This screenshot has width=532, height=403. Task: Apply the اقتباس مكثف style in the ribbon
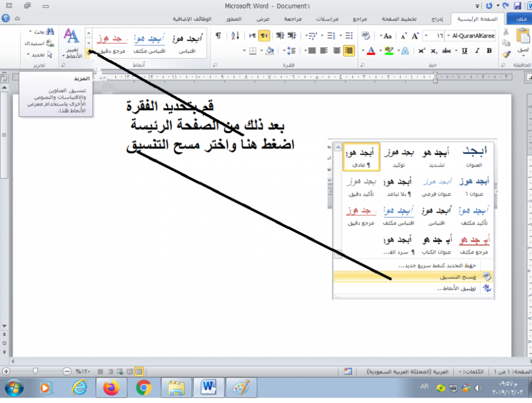[x=149, y=44]
